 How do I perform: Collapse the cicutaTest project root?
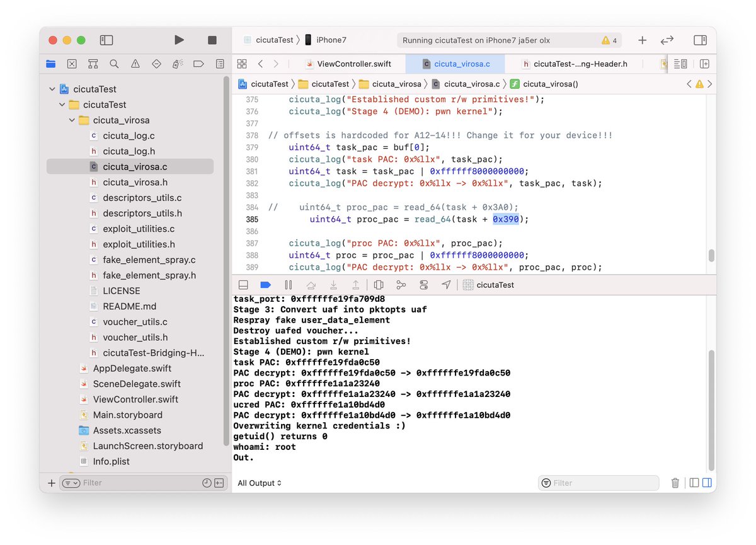[x=52, y=89]
